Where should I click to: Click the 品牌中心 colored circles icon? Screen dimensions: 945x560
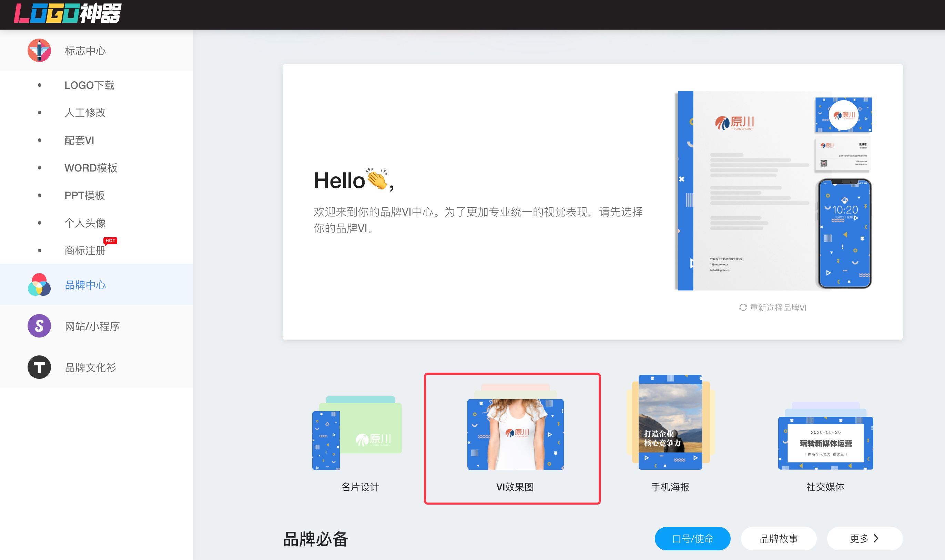pyautogui.click(x=39, y=285)
